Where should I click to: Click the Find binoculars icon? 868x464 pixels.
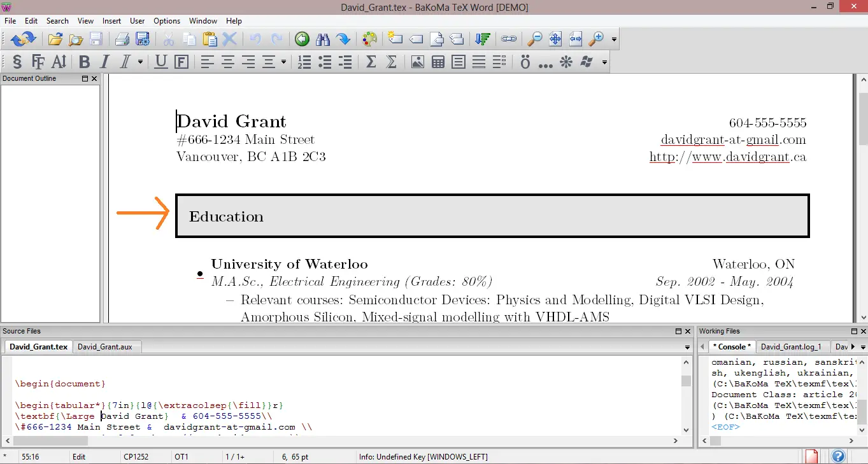point(323,39)
